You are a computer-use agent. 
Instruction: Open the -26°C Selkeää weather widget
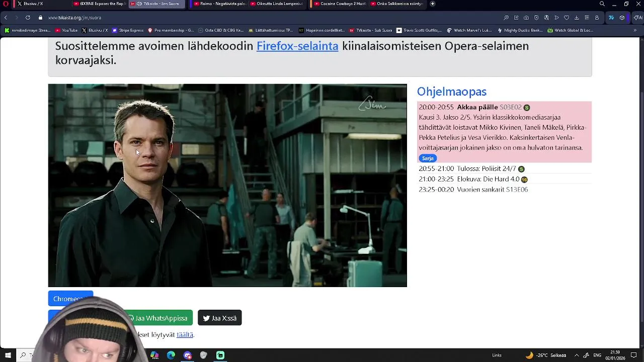pyautogui.click(x=546, y=355)
